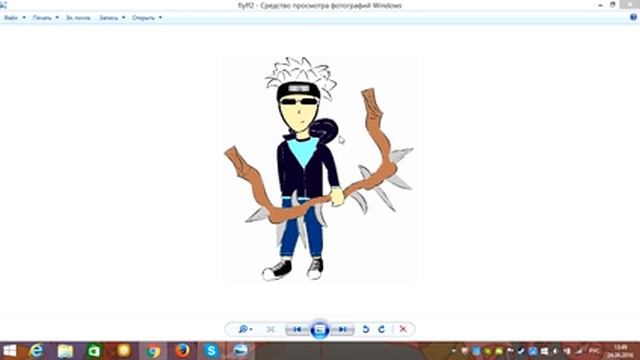Expand the Печать dropdown arrow
Viewport: 640px width, 360px height.
coord(57,18)
